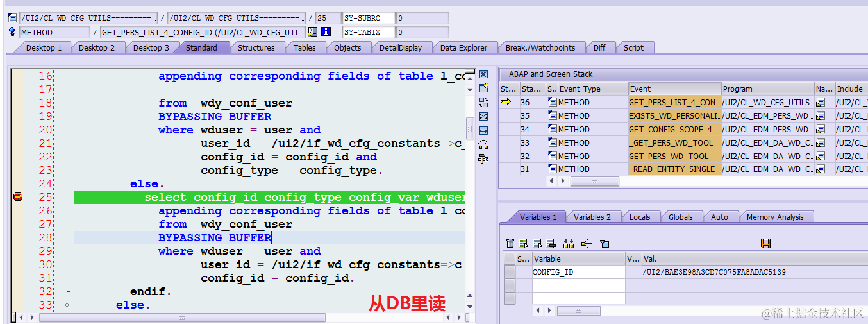
Task: Click the method icon in stack row 35
Action: point(552,115)
